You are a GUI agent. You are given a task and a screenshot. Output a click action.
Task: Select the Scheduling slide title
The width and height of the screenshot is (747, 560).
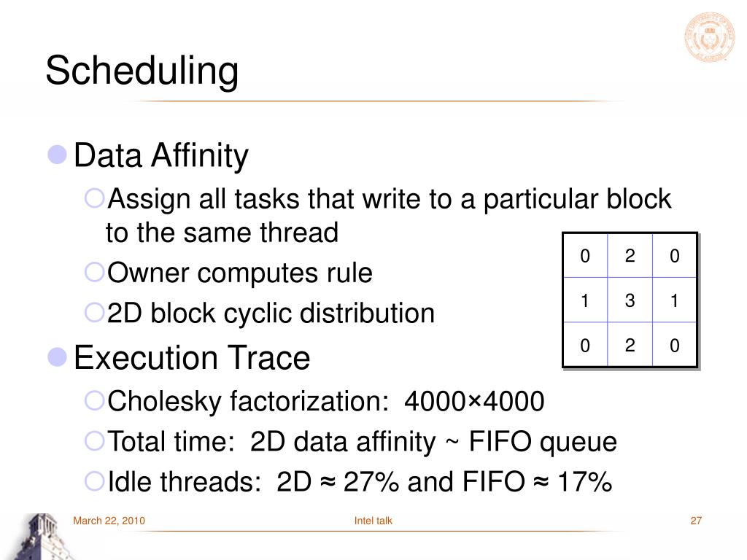click(142, 71)
